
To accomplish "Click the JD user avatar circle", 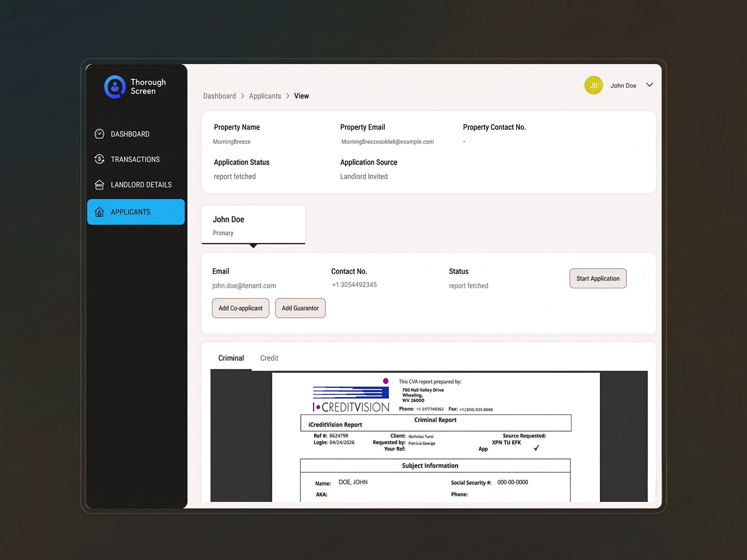I will 593,85.
